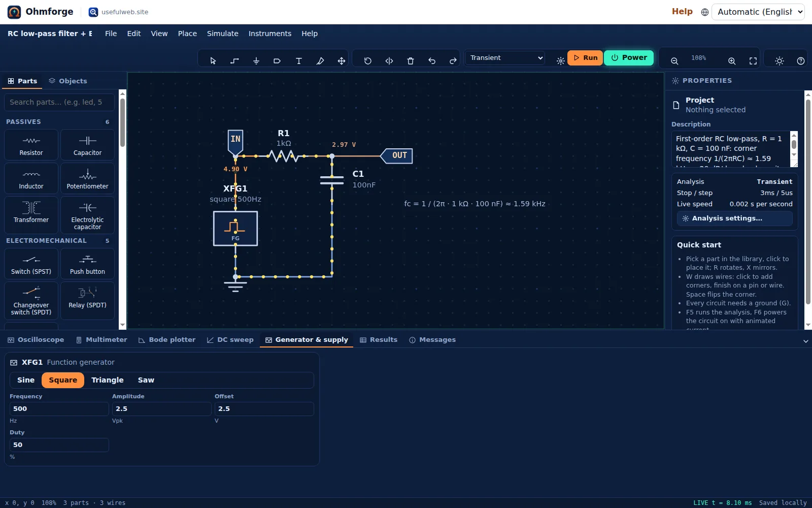
Task: Open the File menu
Action: point(111,34)
